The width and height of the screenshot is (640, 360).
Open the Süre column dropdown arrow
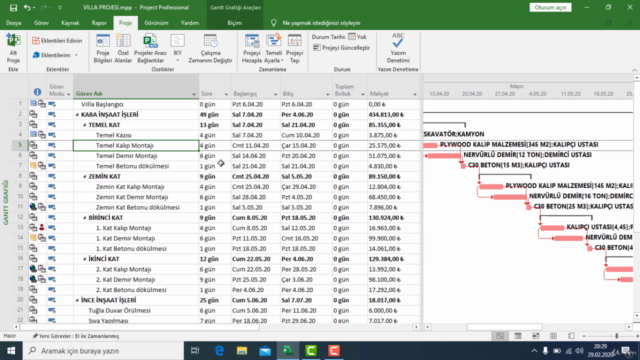point(226,94)
